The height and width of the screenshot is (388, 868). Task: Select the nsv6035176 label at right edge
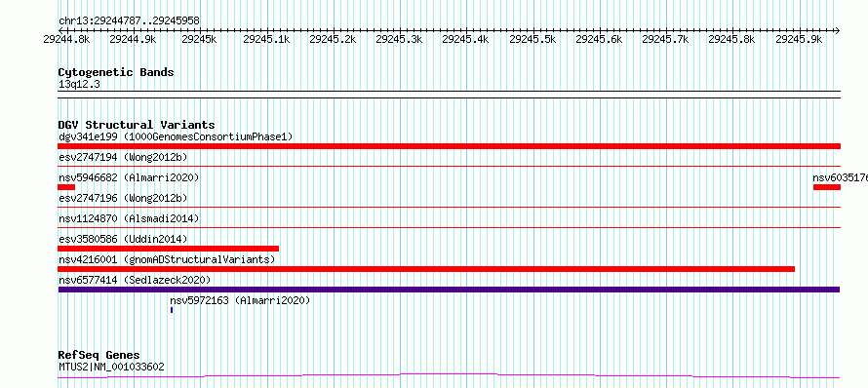coord(840,177)
